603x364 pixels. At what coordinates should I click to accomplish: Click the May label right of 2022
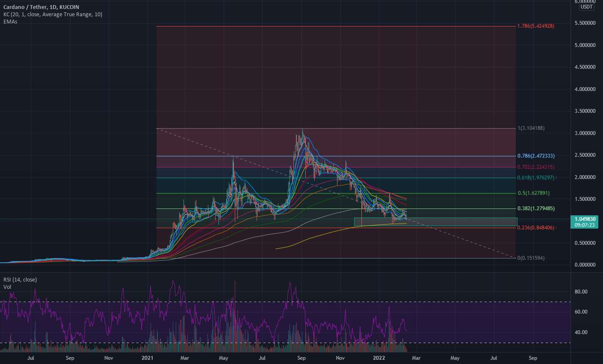(455, 358)
